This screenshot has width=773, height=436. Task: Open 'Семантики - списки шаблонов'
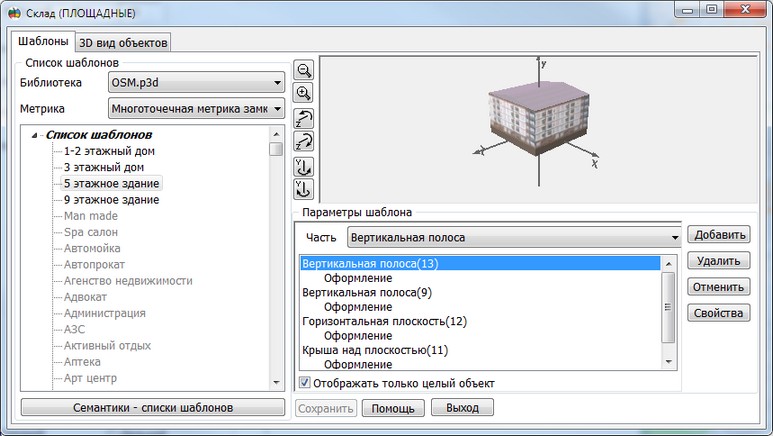coord(152,408)
